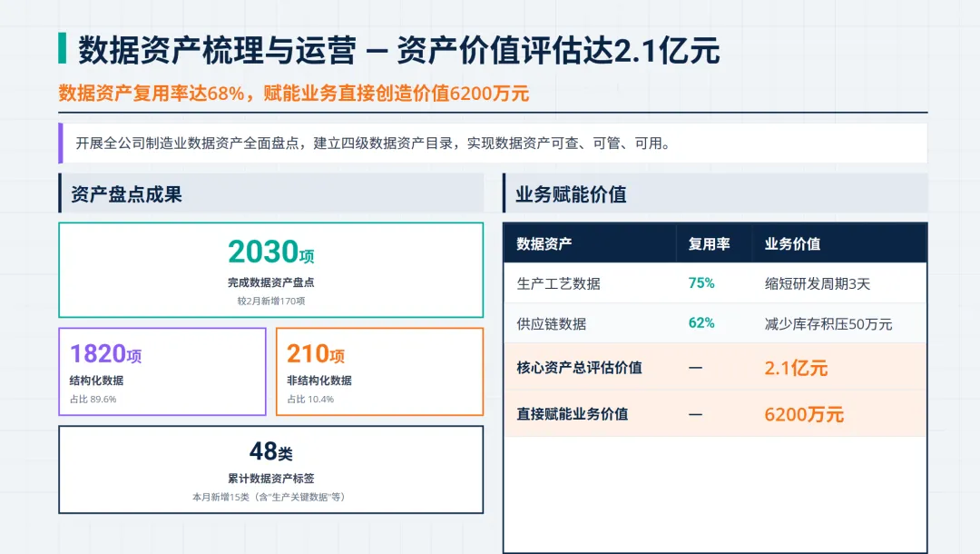Click the 2.1亿元 value in the table

click(x=796, y=369)
